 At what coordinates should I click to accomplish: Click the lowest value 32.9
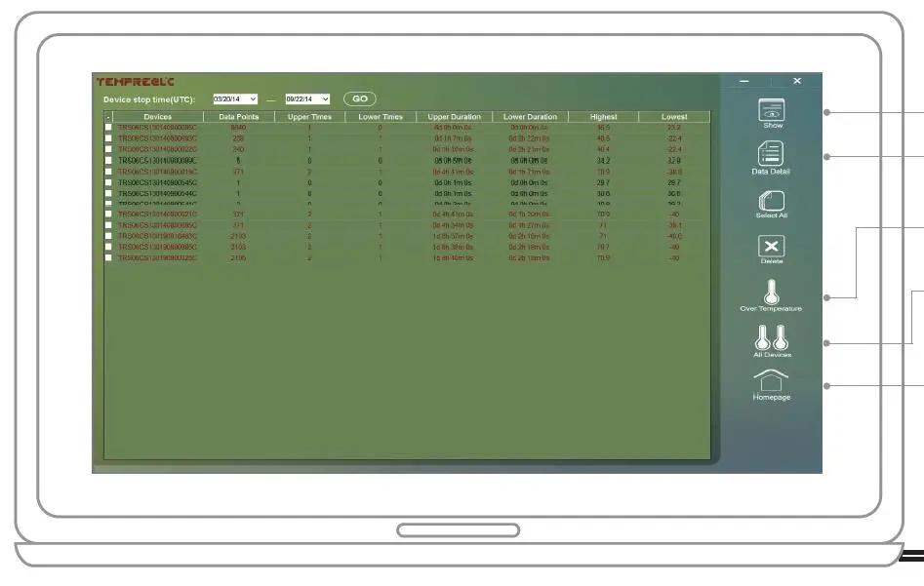pyautogui.click(x=674, y=160)
